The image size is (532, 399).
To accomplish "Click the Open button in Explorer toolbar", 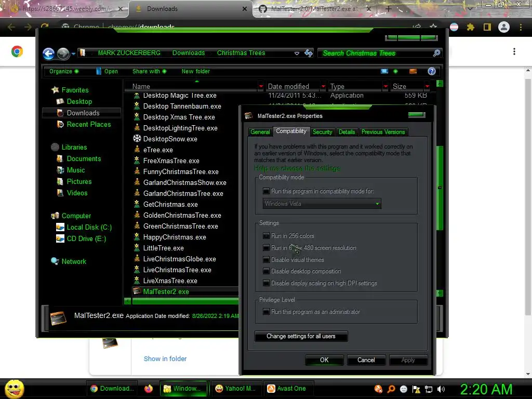I will pyautogui.click(x=107, y=71).
